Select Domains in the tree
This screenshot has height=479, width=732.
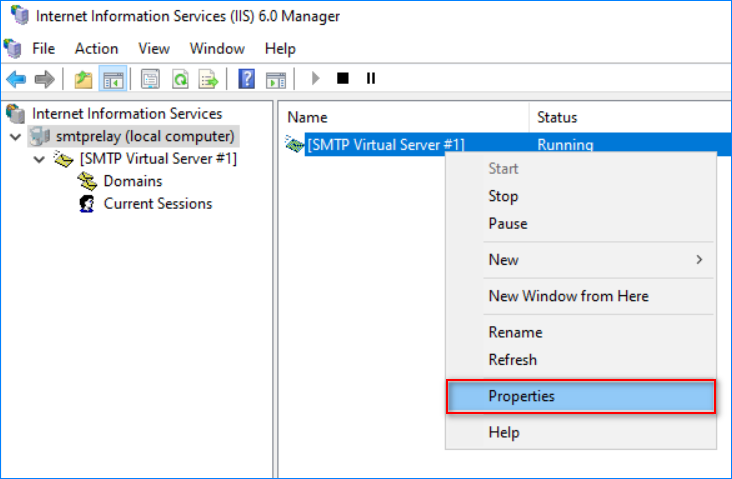tap(133, 181)
